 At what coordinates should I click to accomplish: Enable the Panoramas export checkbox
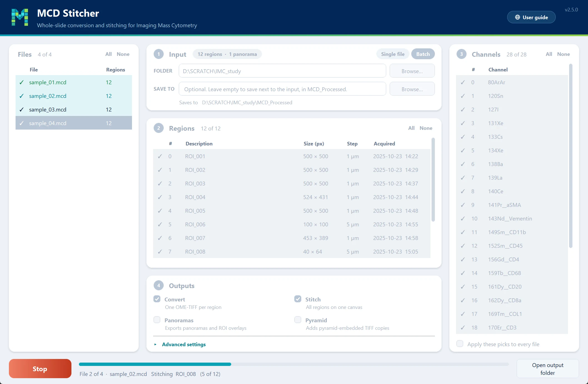pyautogui.click(x=157, y=320)
